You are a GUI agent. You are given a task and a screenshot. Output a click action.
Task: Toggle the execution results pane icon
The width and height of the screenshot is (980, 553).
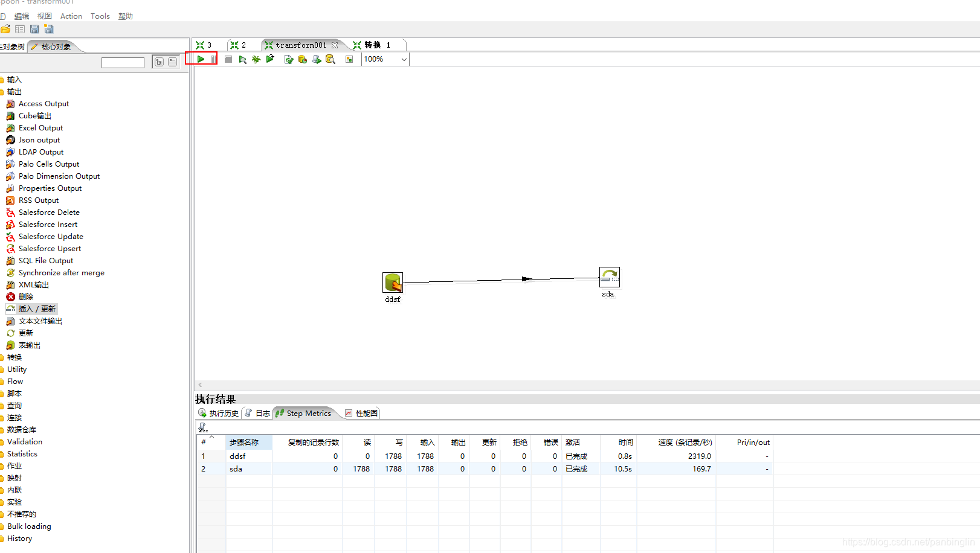pos(349,59)
